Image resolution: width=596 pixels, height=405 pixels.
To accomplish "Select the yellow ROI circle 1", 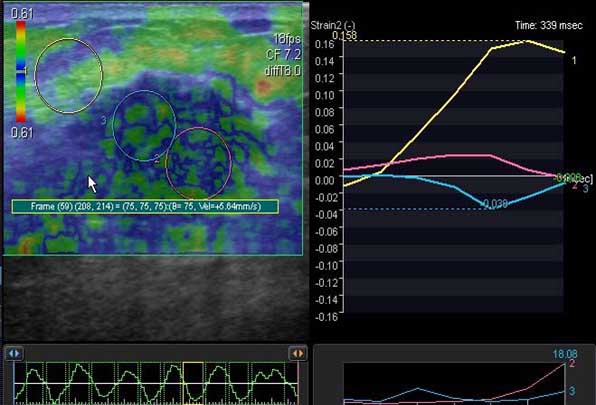I will tap(69, 76).
